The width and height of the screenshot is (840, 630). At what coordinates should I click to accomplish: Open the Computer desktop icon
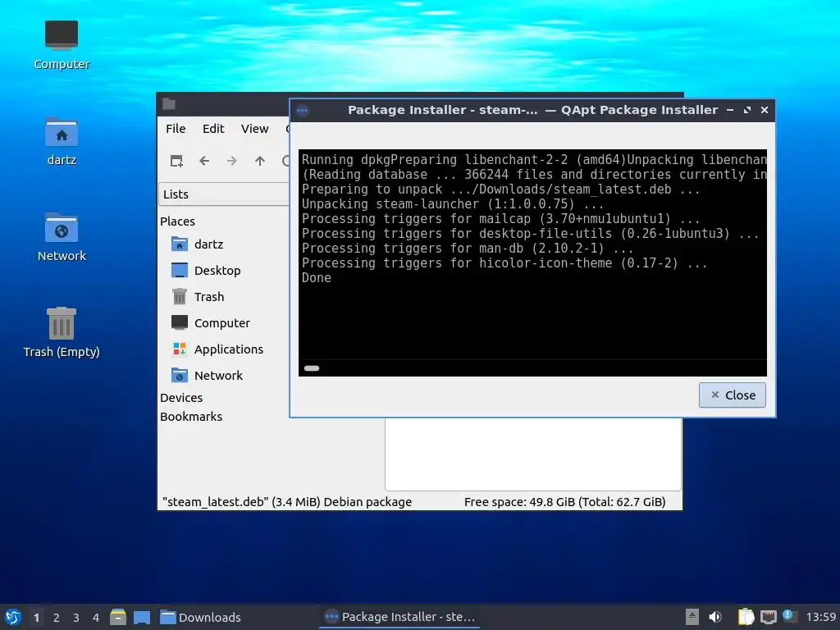61,45
